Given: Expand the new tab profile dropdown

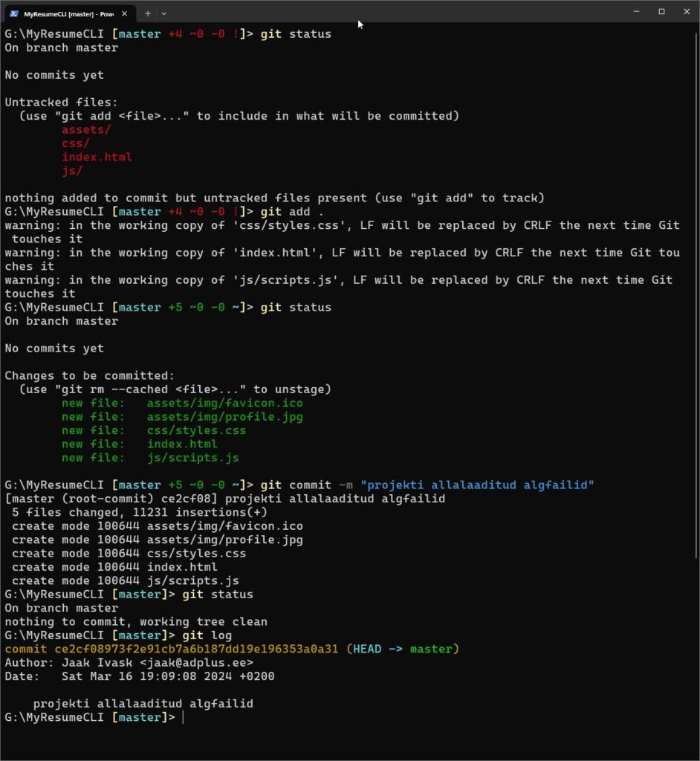Looking at the screenshot, I should (x=164, y=13).
